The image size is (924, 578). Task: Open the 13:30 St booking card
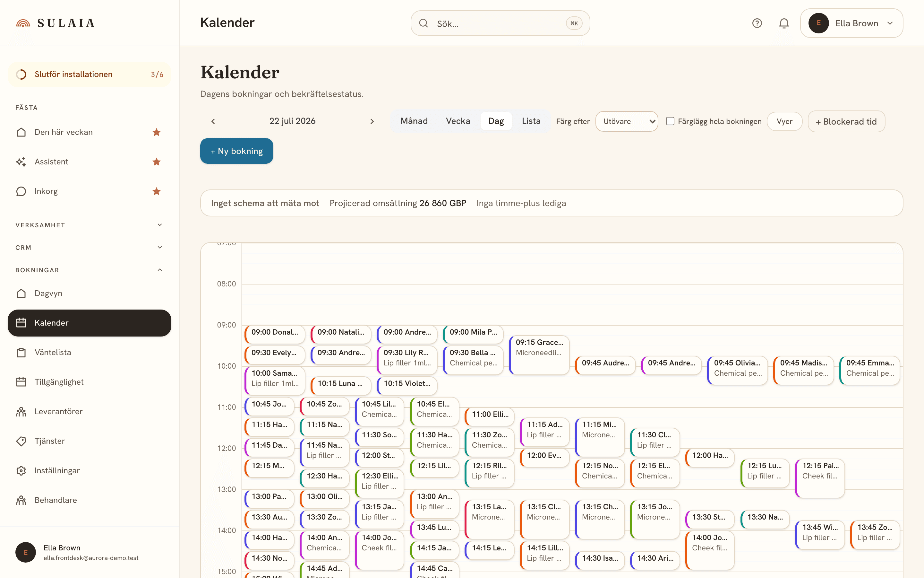709,519
